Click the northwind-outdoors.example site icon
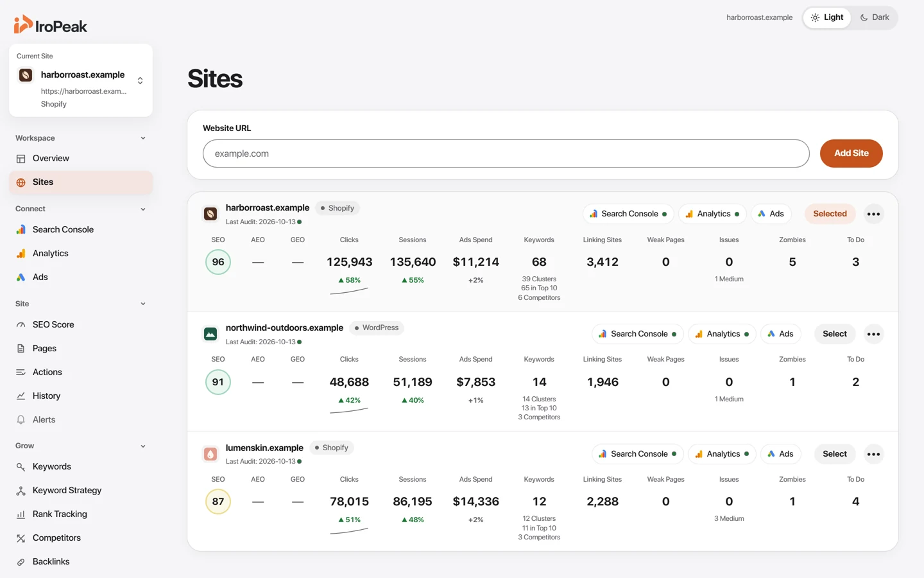 (210, 334)
